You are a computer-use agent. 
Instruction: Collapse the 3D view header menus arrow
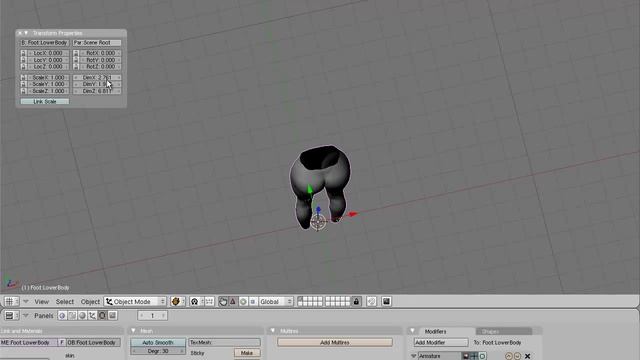26,302
